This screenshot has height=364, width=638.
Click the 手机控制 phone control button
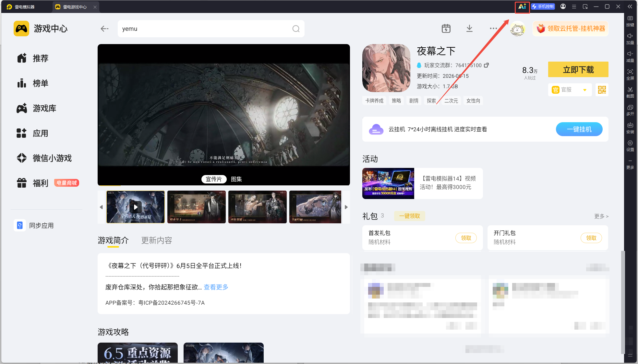543,6
